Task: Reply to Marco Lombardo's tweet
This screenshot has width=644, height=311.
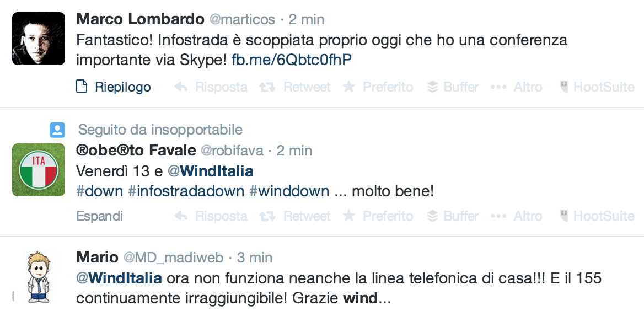Action: 212,87
